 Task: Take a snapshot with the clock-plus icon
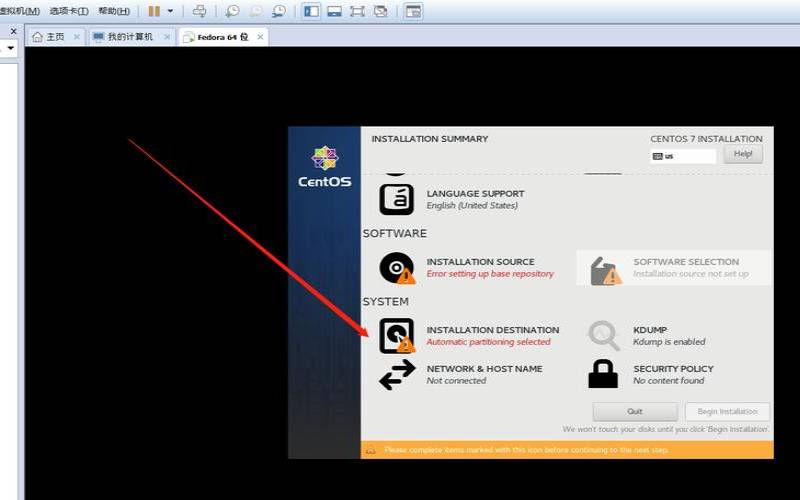tap(232, 11)
